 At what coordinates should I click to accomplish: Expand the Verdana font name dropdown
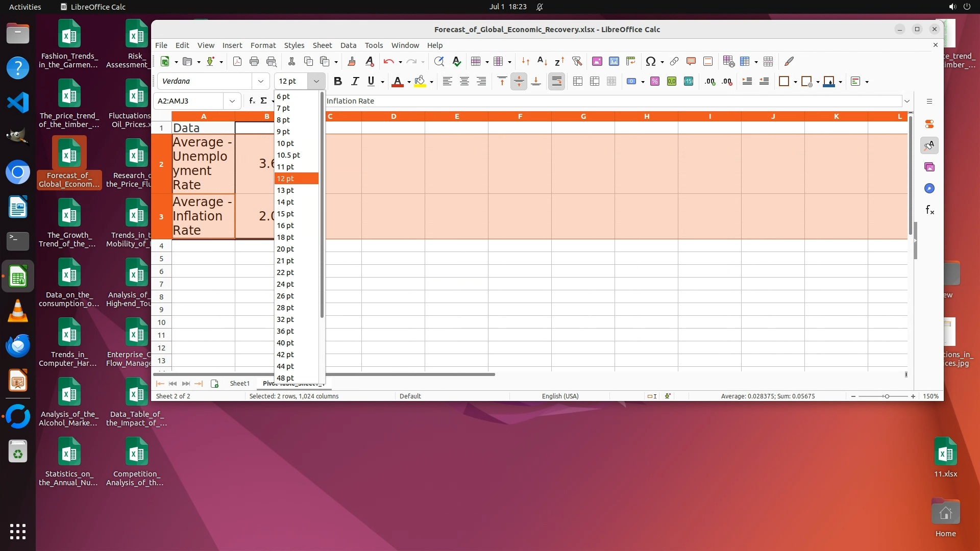[260, 81]
